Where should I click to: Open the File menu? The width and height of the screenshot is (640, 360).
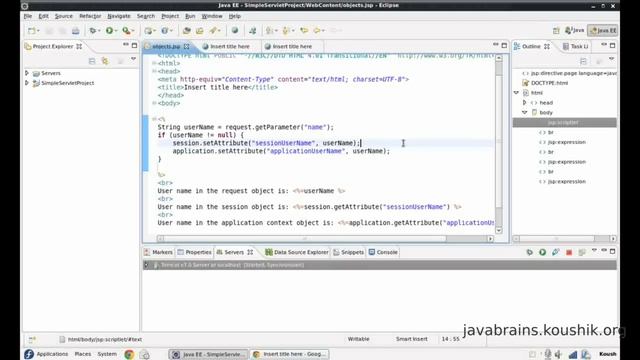pyautogui.click(x=28, y=16)
